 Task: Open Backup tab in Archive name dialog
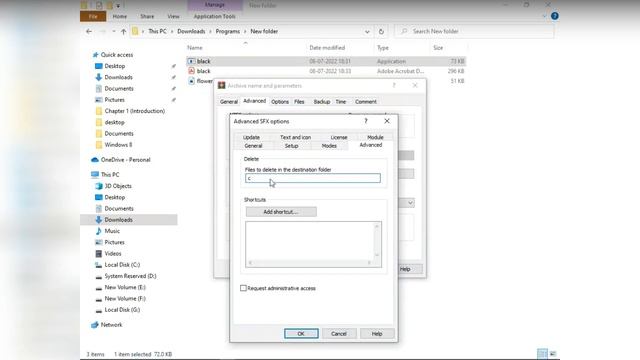(x=322, y=102)
